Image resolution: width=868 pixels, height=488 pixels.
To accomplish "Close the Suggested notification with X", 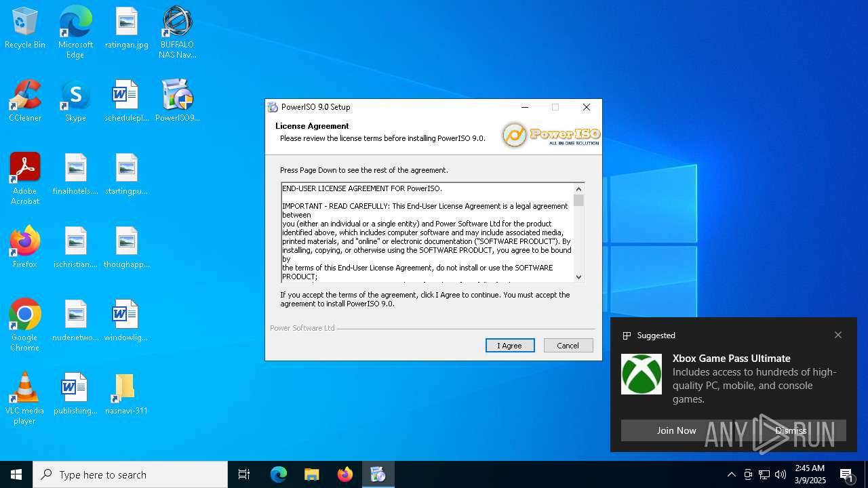I will click(838, 335).
